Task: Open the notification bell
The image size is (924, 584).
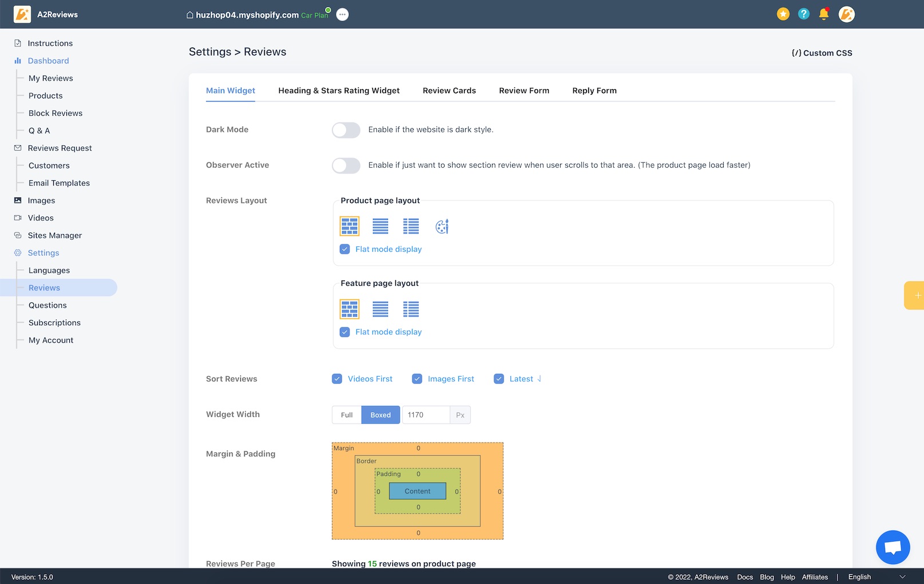Action: [x=824, y=14]
